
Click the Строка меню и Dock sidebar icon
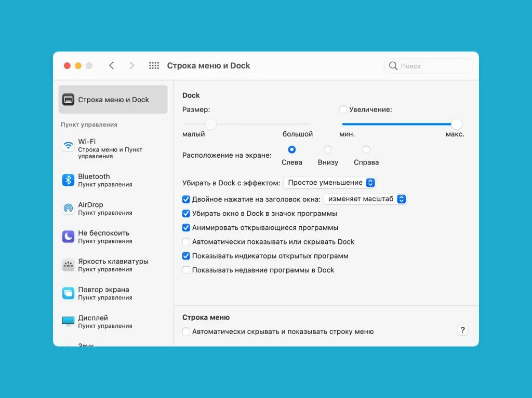68,100
